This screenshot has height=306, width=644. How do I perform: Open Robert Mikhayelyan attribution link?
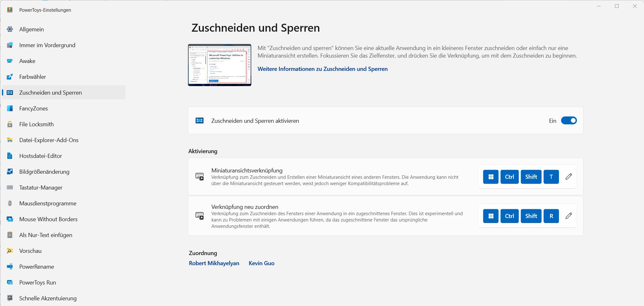click(214, 263)
